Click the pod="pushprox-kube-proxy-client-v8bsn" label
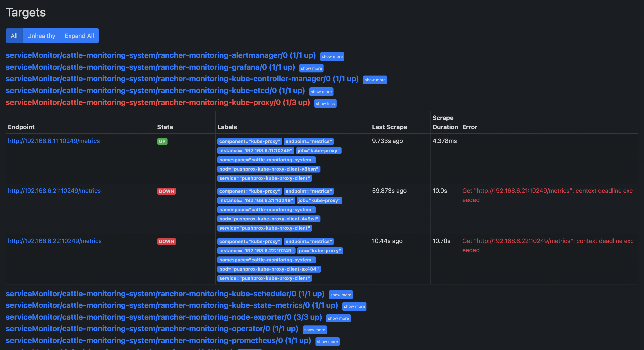The height and width of the screenshot is (350, 644). [269, 169]
